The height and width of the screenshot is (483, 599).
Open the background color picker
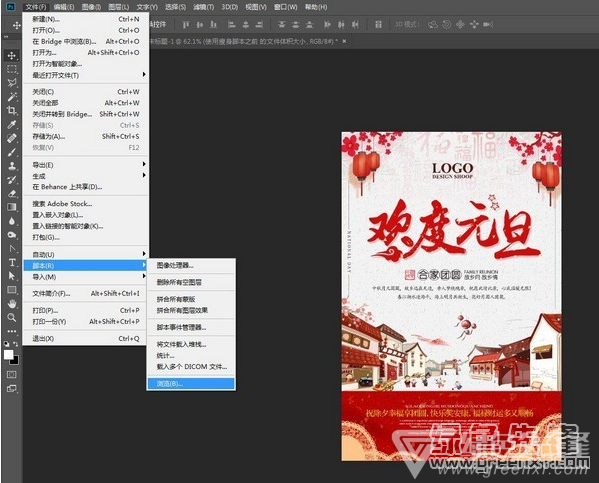point(15,360)
